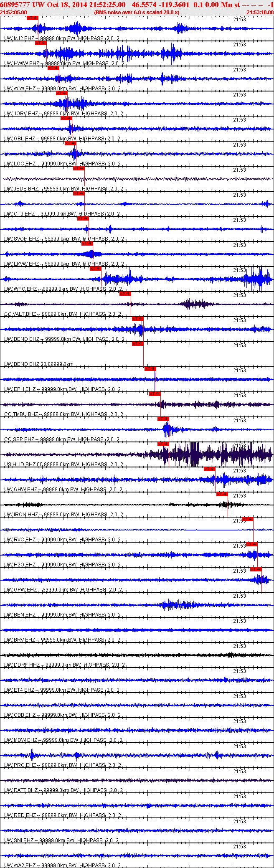Select station label 'UW.GBL EHZ'
The height and width of the screenshot is (868, 274).
(x=20, y=139)
